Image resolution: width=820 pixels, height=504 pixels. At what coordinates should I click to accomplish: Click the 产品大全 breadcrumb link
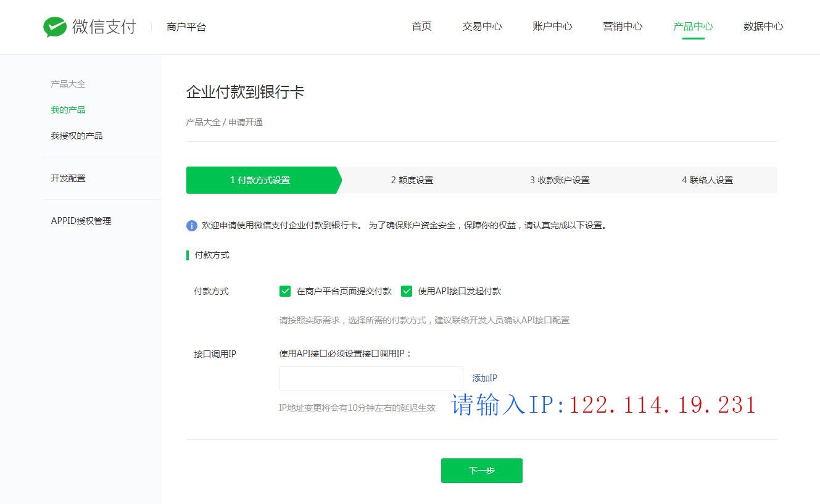tap(203, 122)
